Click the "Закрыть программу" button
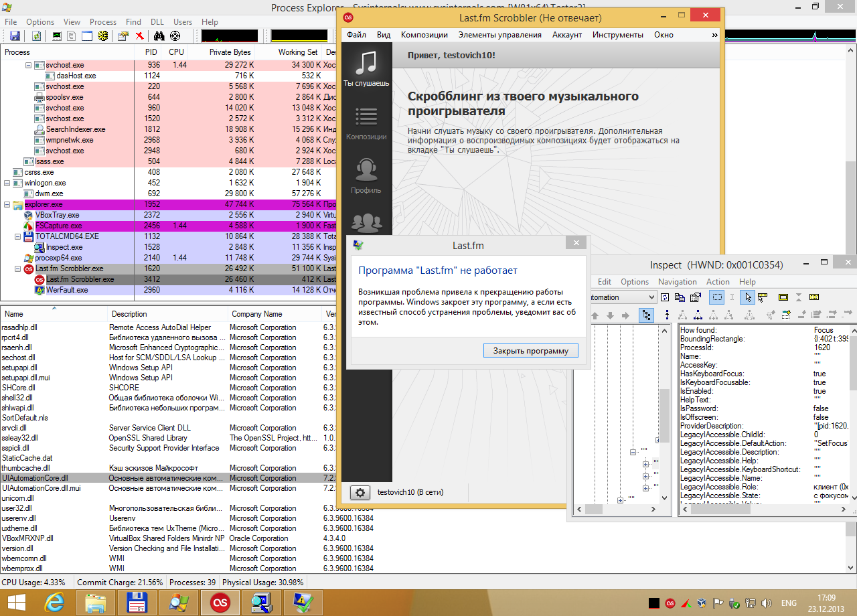Image resolution: width=857 pixels, height=616 pixels. tap(531, 350)
